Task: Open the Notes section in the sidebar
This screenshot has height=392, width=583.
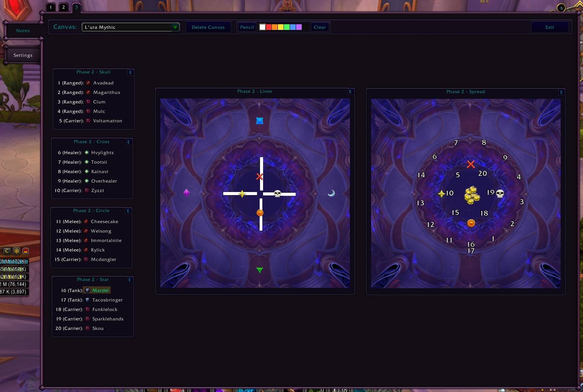Action: point(23,31)
